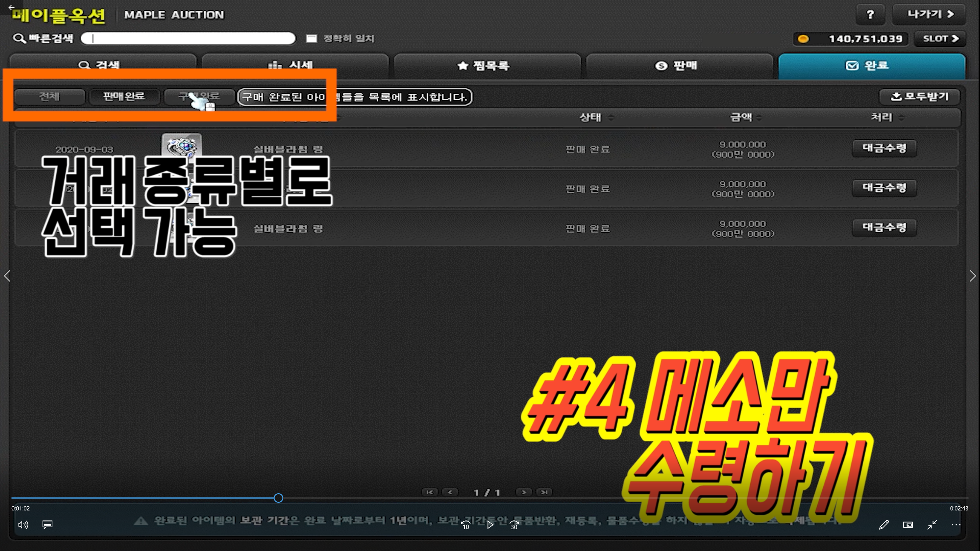Click the meso coin icon
This screenshot has height=551, width=980.
[803, 39]
